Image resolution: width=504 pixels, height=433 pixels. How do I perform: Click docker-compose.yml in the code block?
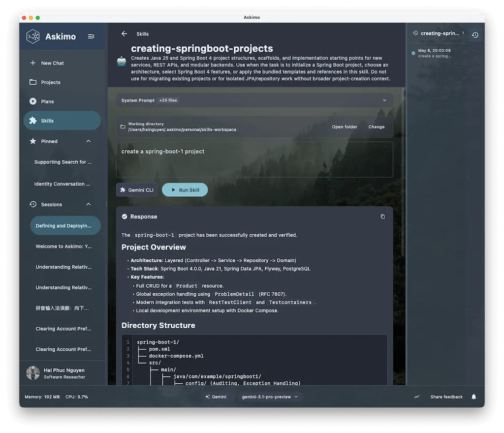click(176, 356)
